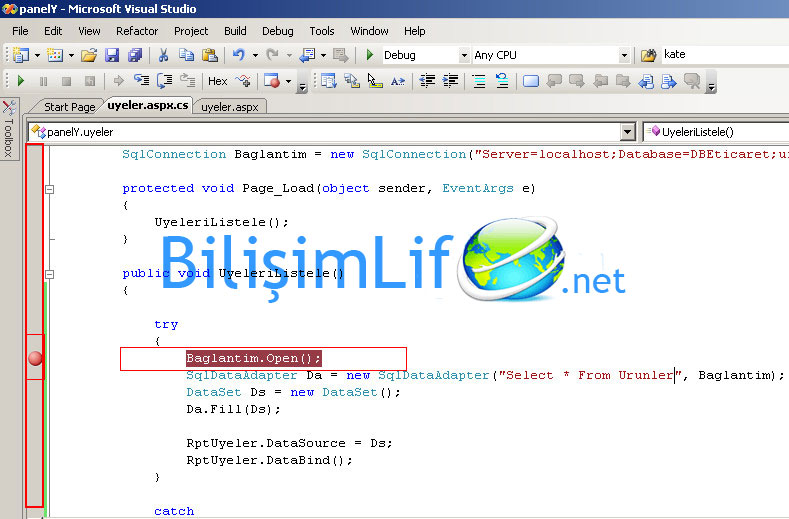Remove the breakpoint dot beside Baglantim.Open()
Image resolution: width=789 pixels, height=519 pixels.
(35, 358)
